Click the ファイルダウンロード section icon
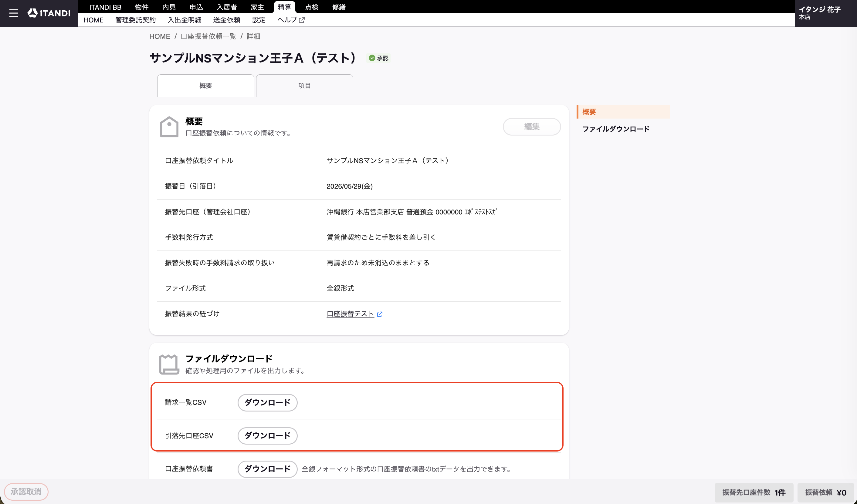This screenshot has width=857, height=504. 169,364
